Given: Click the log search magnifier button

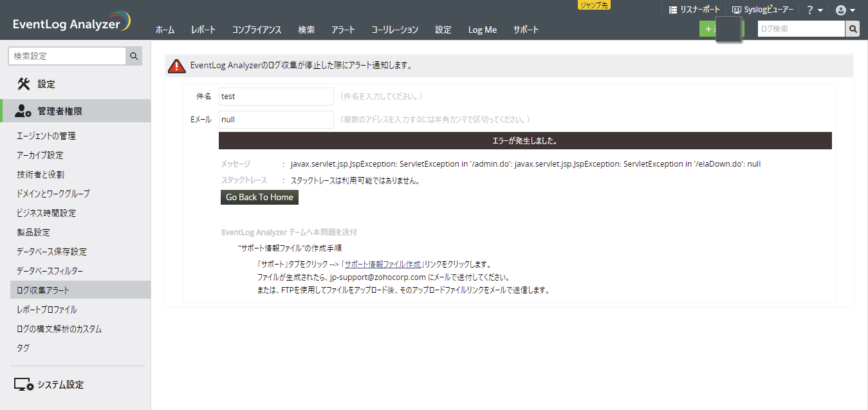Looking at the screenshot, I should tap(853, 29).
